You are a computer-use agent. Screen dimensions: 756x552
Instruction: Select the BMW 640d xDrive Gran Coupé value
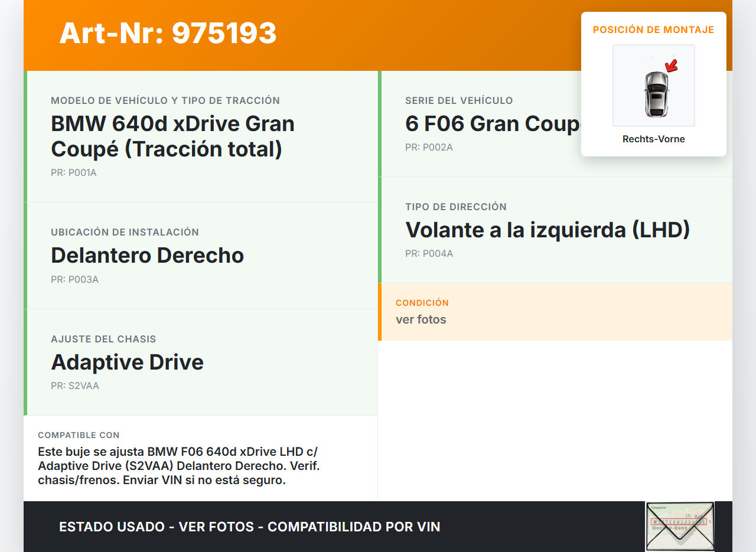tap(172, 136)
